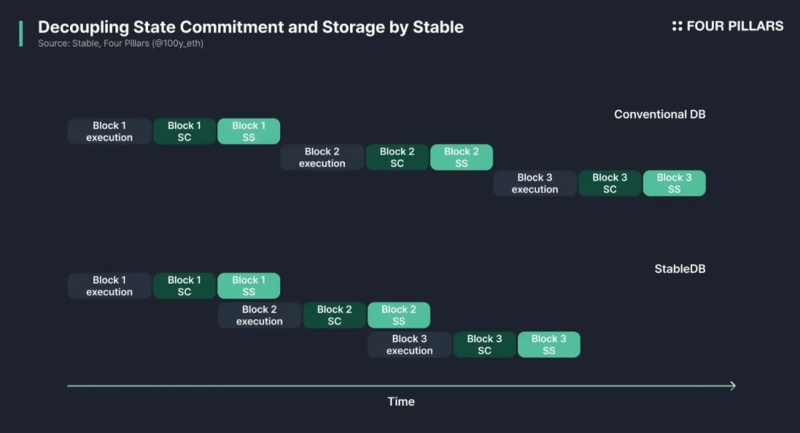Select Block 2 execution in Conventional DB diagram
The height and width of the screenshot is (433, 800).
click(x=322, y=157)
